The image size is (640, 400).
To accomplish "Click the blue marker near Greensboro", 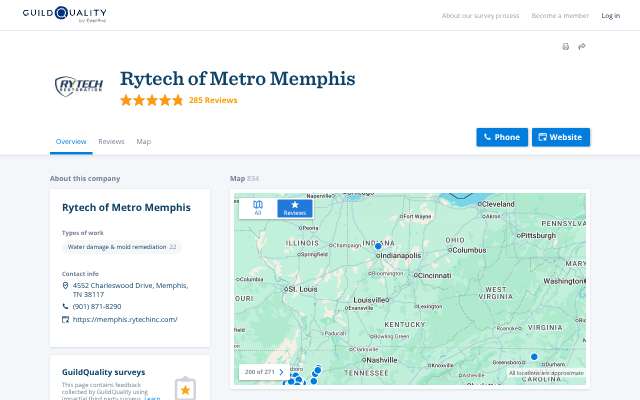I will 534,356.
